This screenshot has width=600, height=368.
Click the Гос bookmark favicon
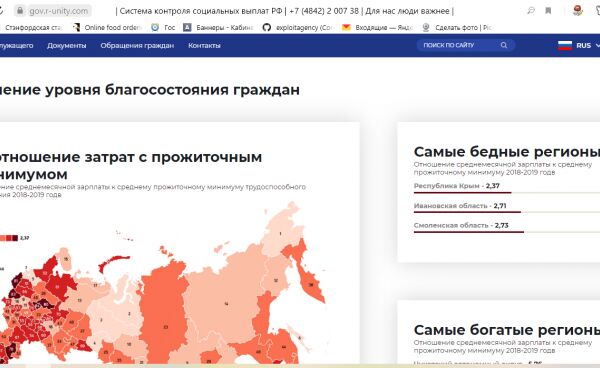pyautogui.click(x=155, y=27)
